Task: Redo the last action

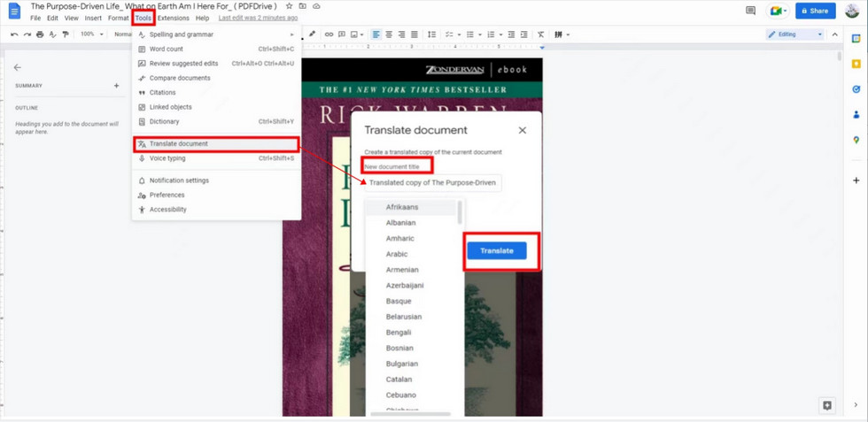Action: (27, 35)
